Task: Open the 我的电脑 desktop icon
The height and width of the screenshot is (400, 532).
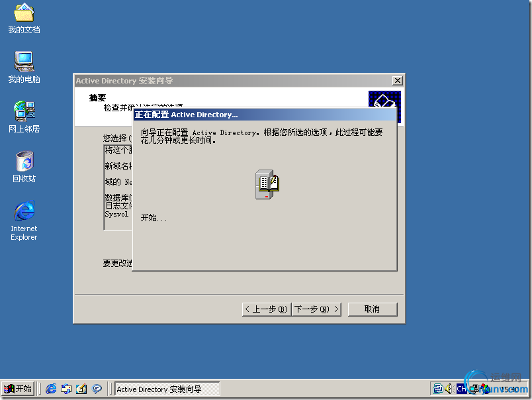Action: click(24, 68)
